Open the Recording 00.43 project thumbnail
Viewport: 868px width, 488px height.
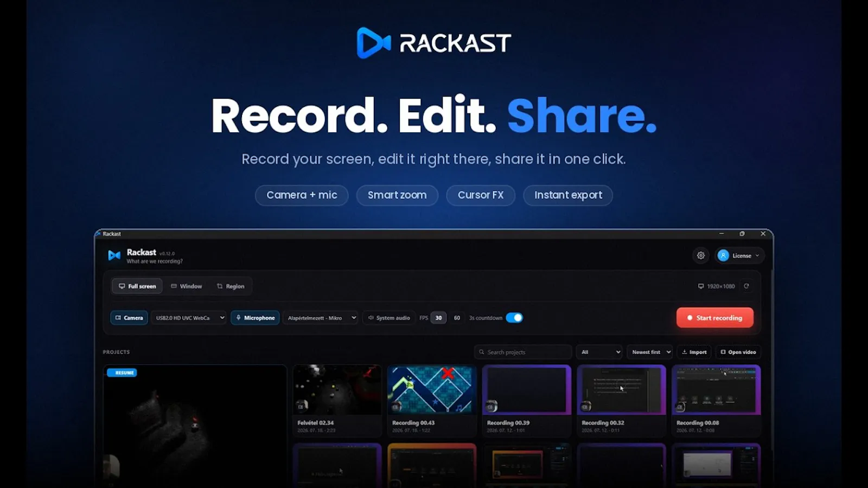(x=432, y=390)
